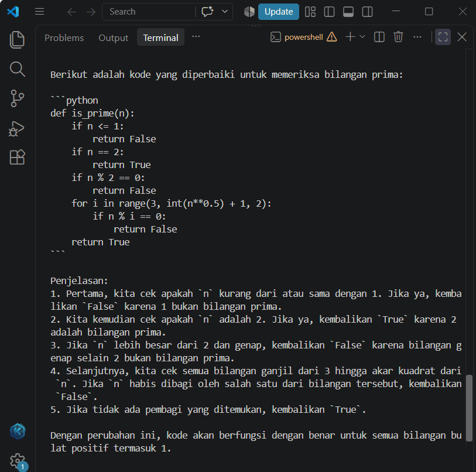This screenshot has width=476, height=472.
Task: Click the terminal warning triangle icon
Action: [x=332, y=37]
